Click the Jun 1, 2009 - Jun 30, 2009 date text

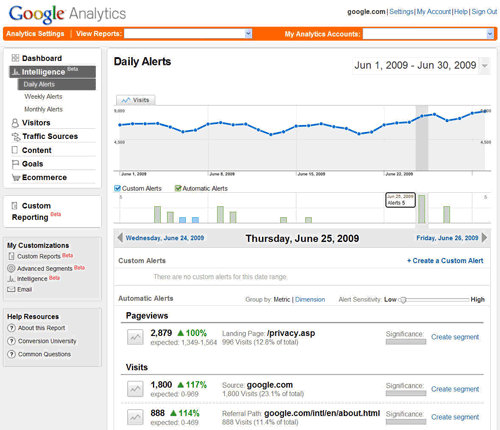pyautogui.click(x=415, y=65)
